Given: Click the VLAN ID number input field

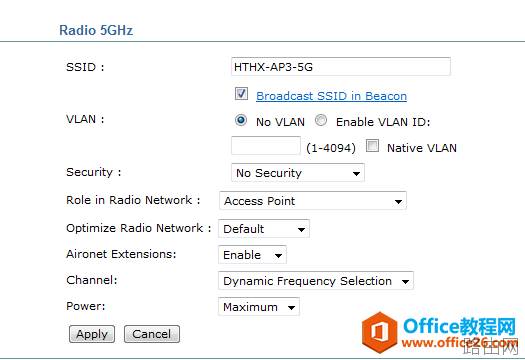Looking at the screenshot, I should click(266, 145).
